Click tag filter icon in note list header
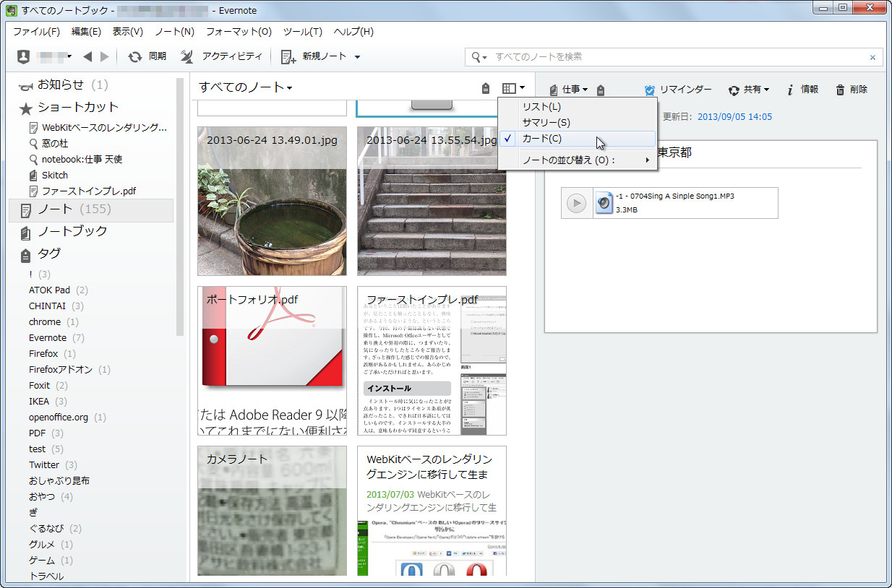Image resolution: width=892 pixels, height=588 pixels. coord(486,89)
